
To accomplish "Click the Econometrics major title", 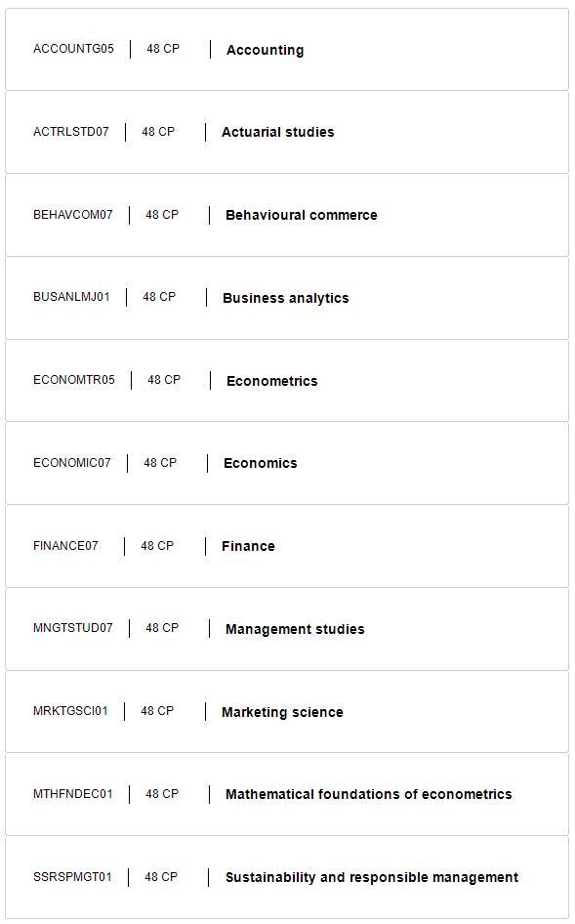I will click(272, 381).
